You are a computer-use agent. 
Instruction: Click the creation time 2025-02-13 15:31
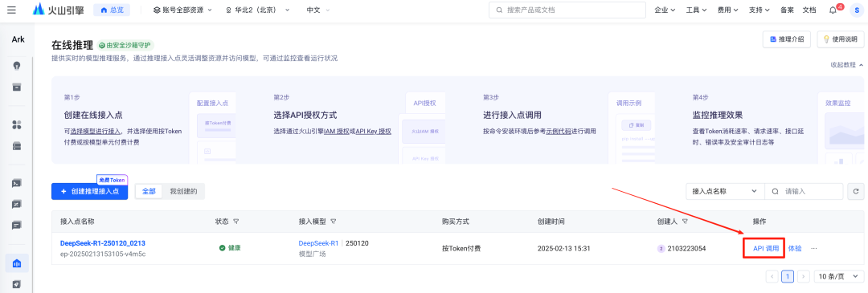click(x=563, y=249)
